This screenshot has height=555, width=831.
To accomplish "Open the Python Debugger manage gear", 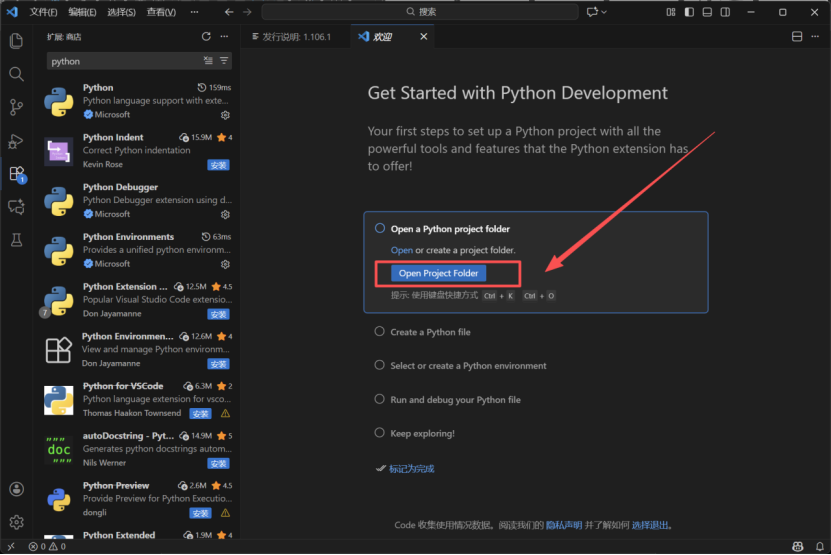I will [x=225, y=215].
